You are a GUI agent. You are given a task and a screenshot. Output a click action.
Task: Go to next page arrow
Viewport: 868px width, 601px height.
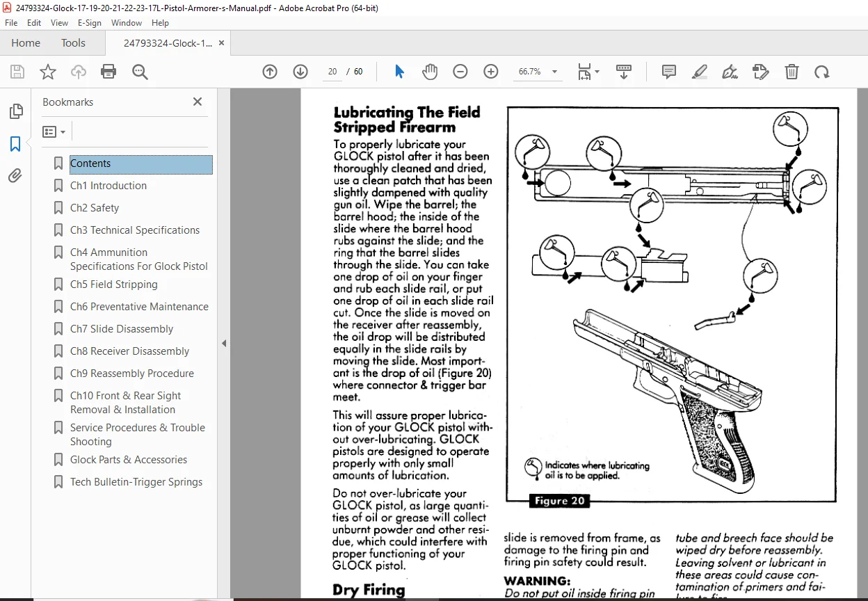click(x=300, y=72)
